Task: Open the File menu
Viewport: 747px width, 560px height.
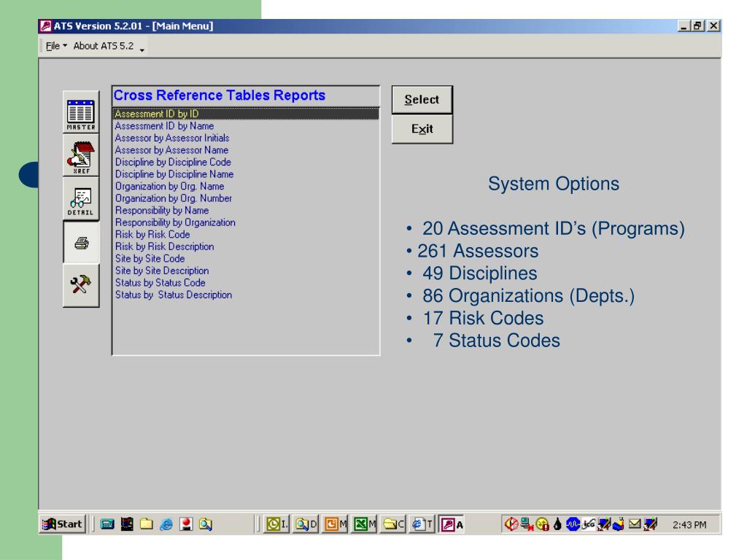Action: (x=55, y=46)
